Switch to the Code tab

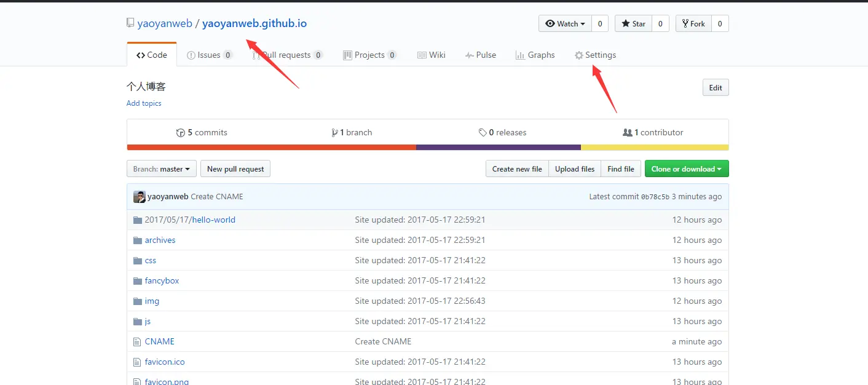pyautogui.click(x=152, y=55)
